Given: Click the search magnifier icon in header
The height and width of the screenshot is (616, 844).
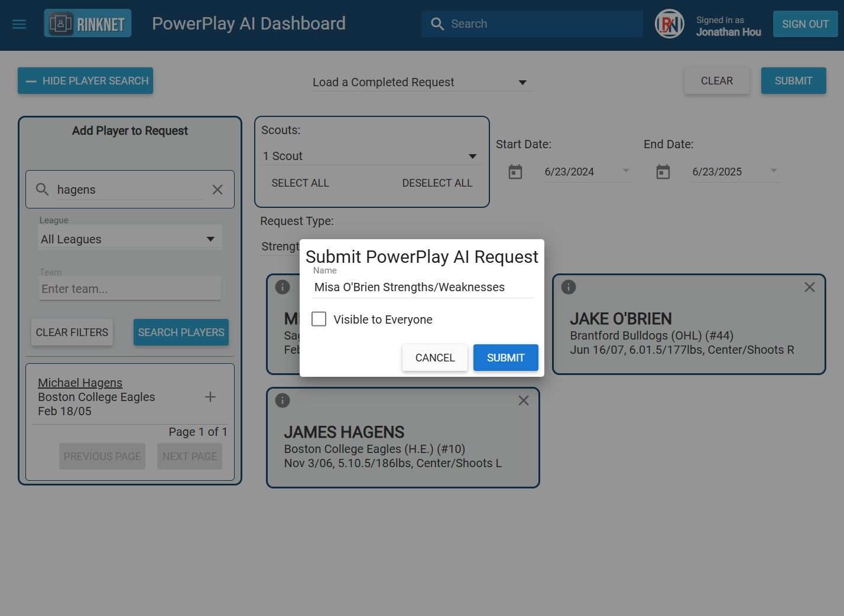Looking at the screenshot, I should pyautogui.click(x=437, y=24).
